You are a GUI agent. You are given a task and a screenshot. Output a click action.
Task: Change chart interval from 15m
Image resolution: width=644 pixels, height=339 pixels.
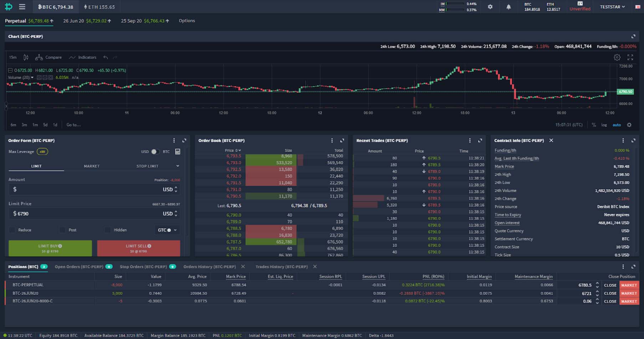pos(13,57)
